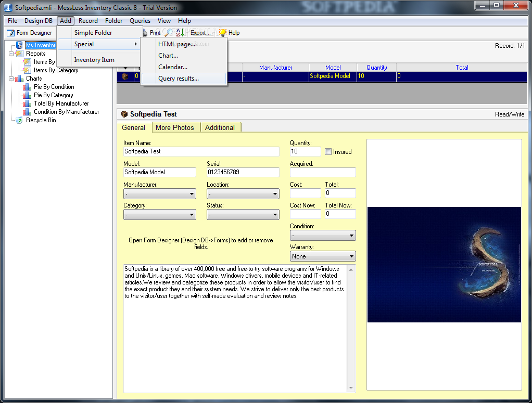
Task: Click the Pie By Condition chart icon
Action: [27, 87]
